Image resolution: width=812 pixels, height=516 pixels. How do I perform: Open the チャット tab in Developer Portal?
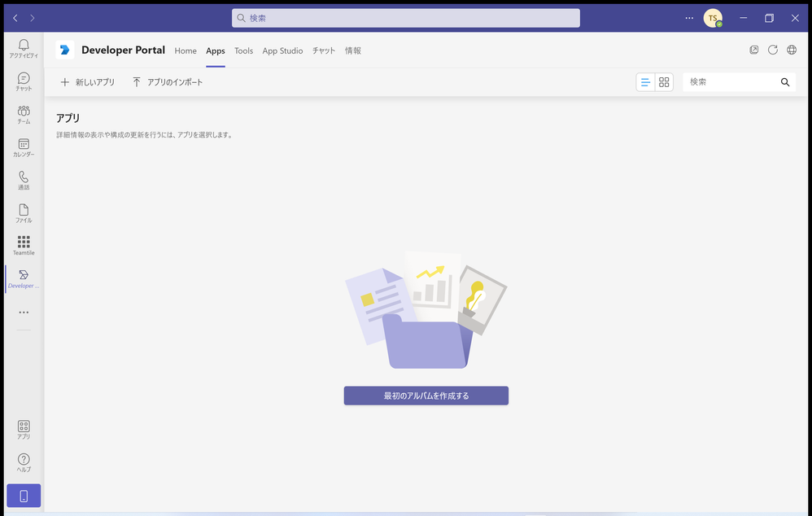tap(324, 50)
